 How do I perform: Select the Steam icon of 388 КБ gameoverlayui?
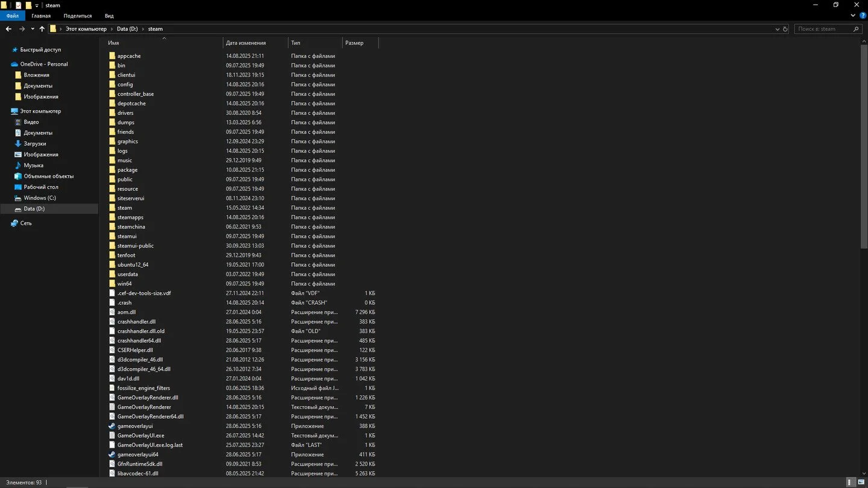(x=112, y=426)
